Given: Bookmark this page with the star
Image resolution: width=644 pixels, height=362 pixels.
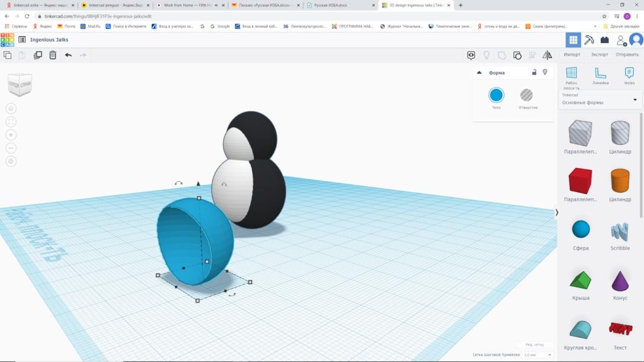Looking at the screenshot, I should click(604, 17).
